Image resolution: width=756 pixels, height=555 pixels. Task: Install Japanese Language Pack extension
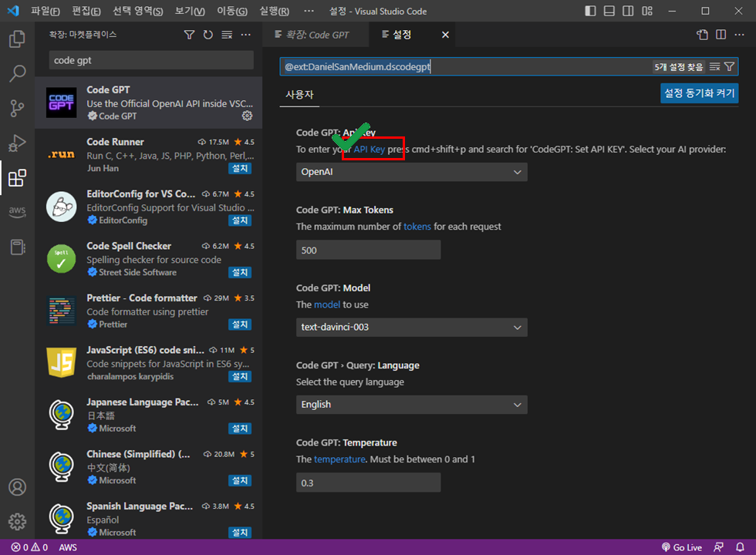click(240, 429)
